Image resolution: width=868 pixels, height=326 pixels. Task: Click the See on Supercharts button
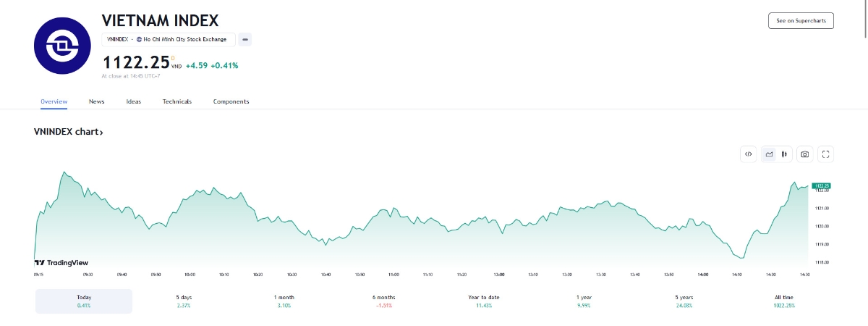click(801, 20)
